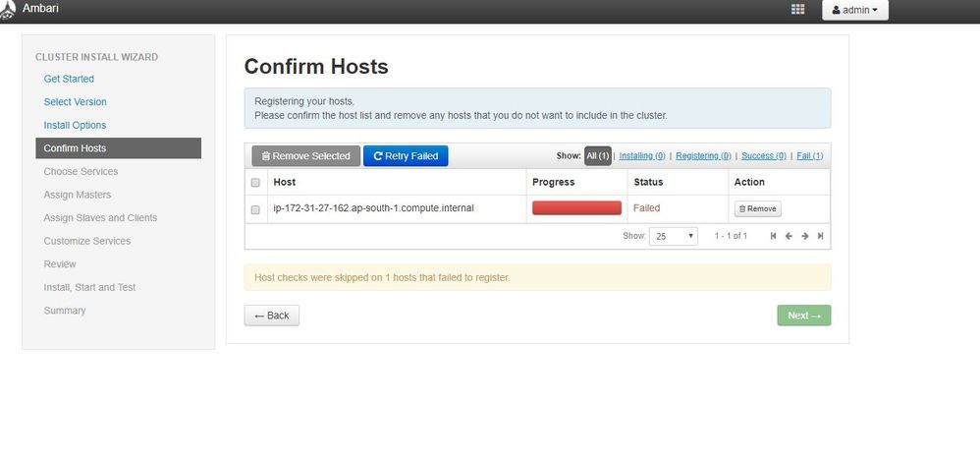Filter hosts by Installing (0)
This screenshot has height=460, width=980.
point(642,156)
